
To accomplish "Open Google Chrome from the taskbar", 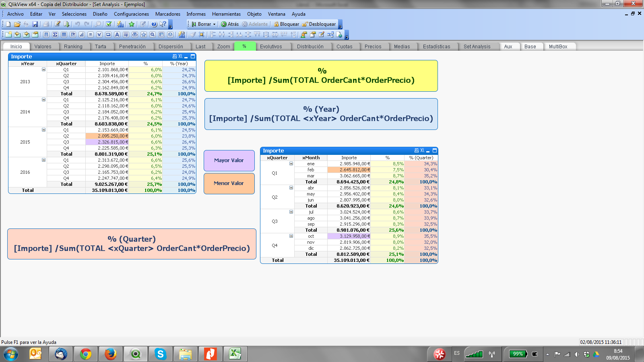I will (x=85, y=354).
